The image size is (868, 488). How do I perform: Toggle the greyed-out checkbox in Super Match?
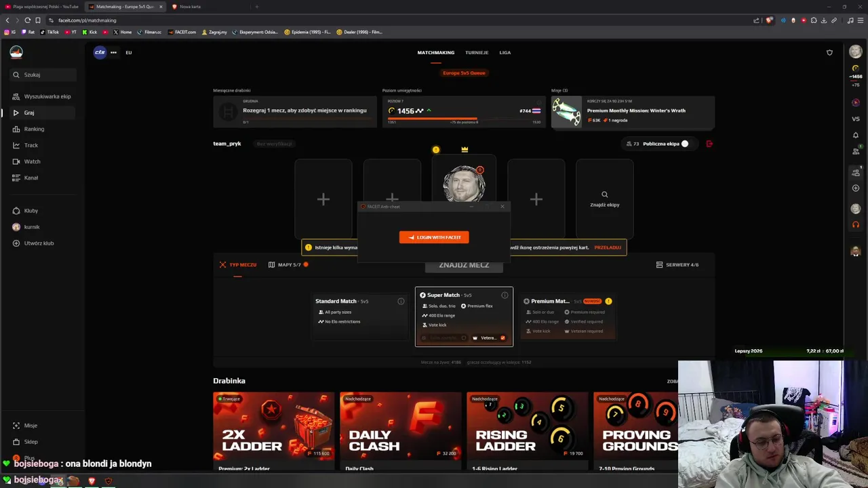click(x=464, y=338)
